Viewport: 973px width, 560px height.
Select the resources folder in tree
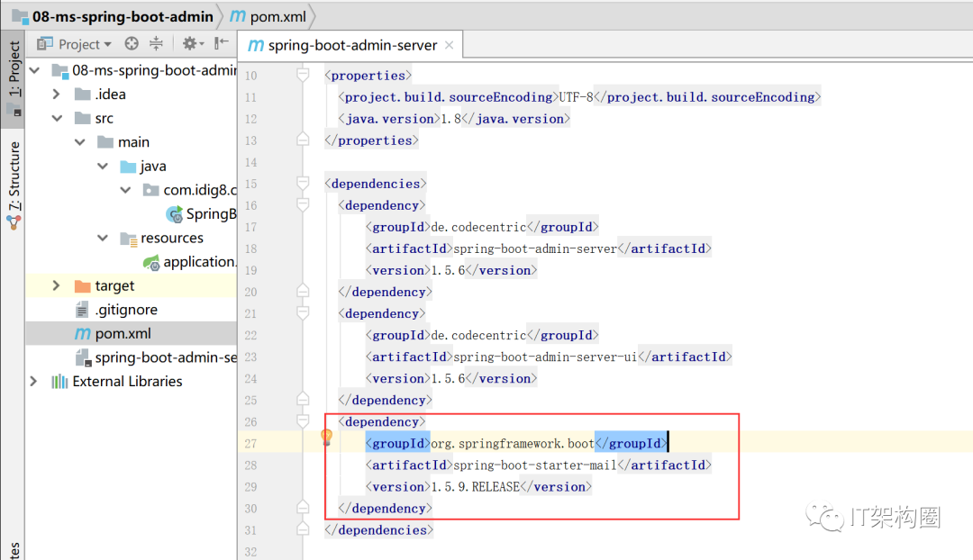click(172, 239)
